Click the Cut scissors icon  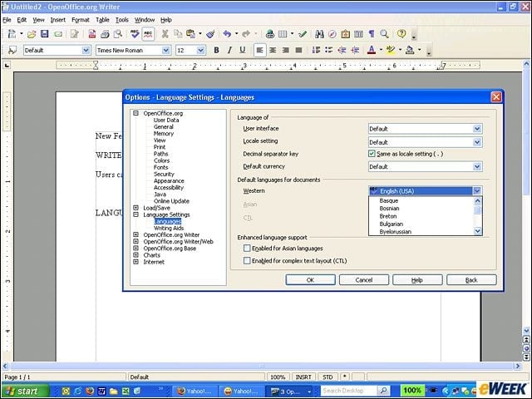point(165,34)
